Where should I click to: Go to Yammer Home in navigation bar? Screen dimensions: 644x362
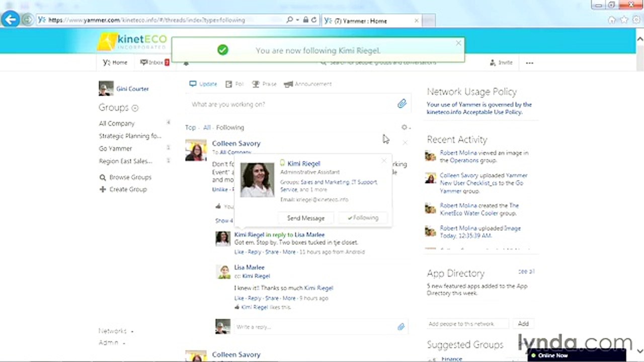115,62
